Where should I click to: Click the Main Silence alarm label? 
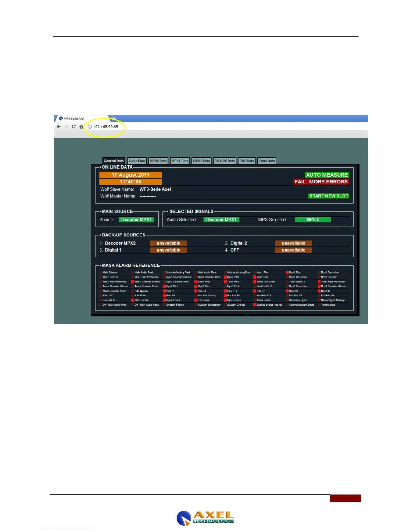[x=110, y=273]
